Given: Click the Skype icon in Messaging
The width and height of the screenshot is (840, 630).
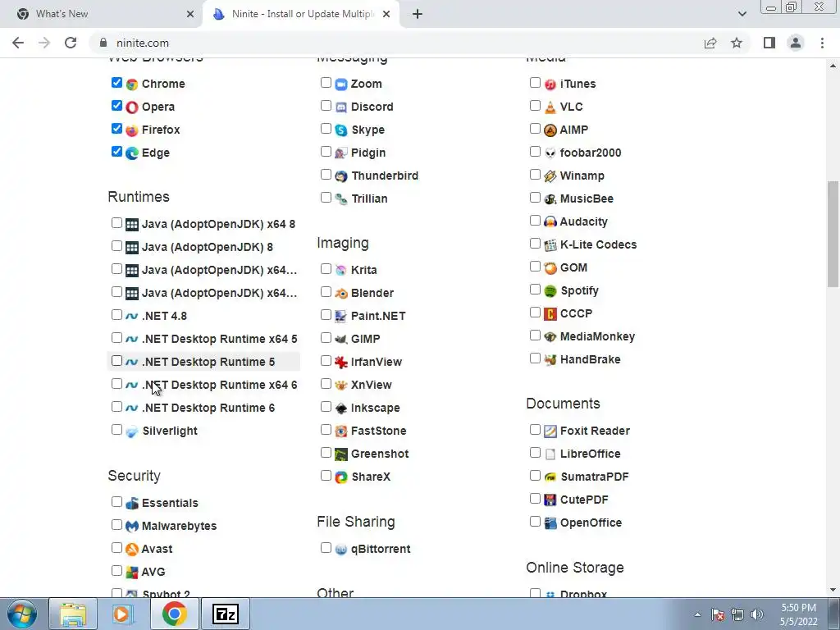Looking at the screenshot, I should tap(341, 130).
